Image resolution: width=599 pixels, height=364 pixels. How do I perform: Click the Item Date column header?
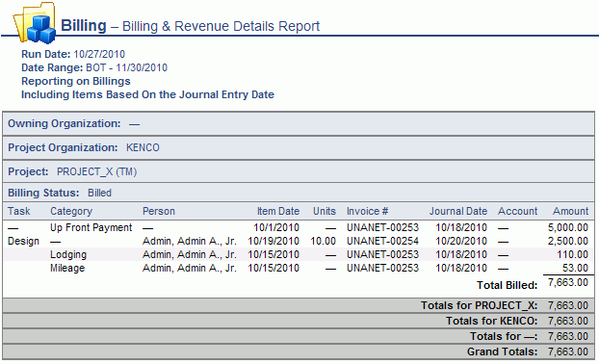pyautogui.click(x=278, y=211)
